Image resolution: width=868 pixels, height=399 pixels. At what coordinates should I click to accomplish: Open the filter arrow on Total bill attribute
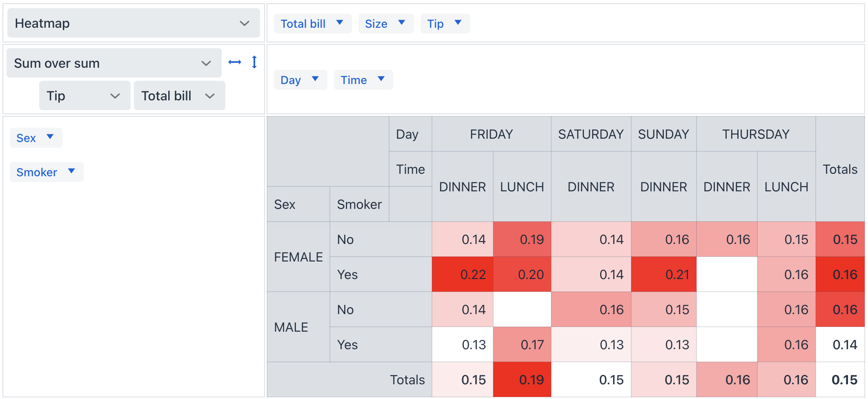[x=340, y=23]
